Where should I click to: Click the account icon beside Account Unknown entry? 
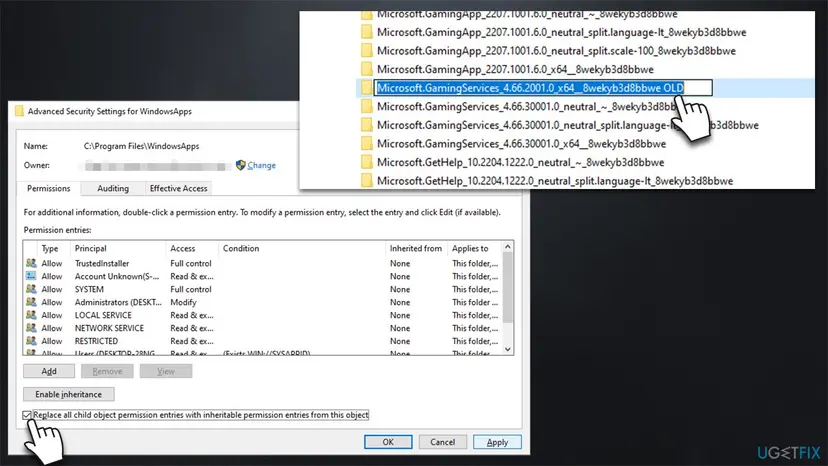coord(31,276)
